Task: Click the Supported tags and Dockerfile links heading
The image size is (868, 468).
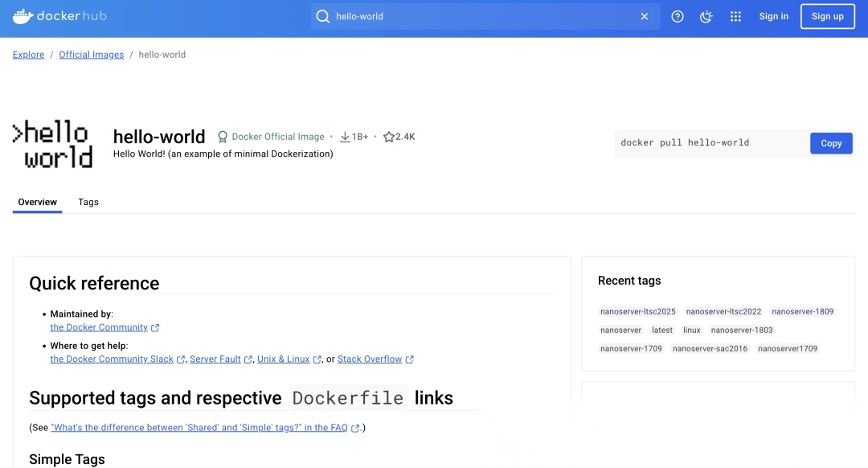Action: click(241, 398)
